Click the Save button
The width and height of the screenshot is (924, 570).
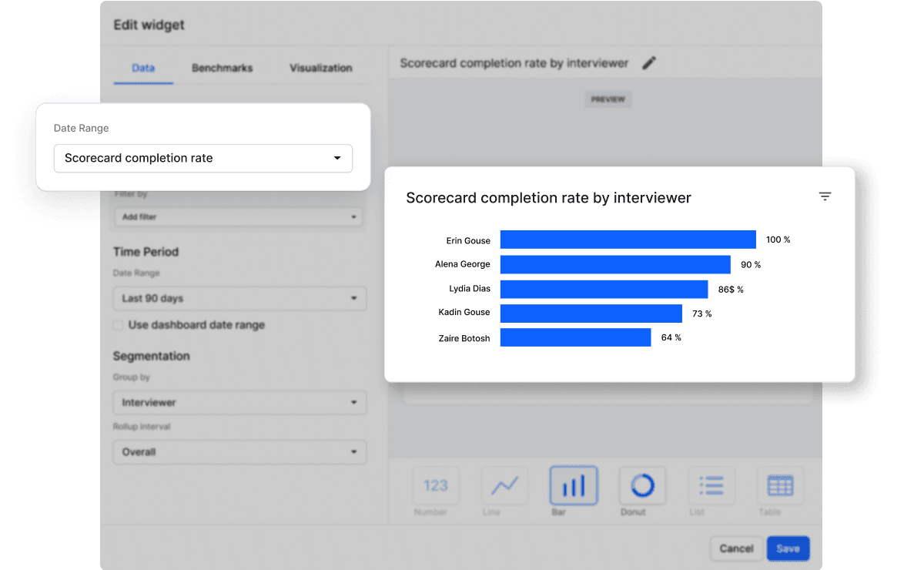point(788,548)
